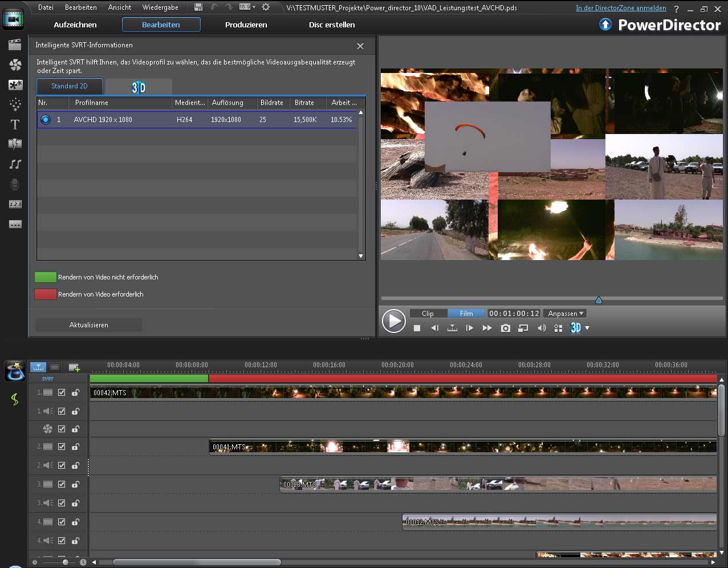Click the PowerDirector upgrade arrow icon
This screenshot has width=728, height=568.
click(x=605, y=25)
